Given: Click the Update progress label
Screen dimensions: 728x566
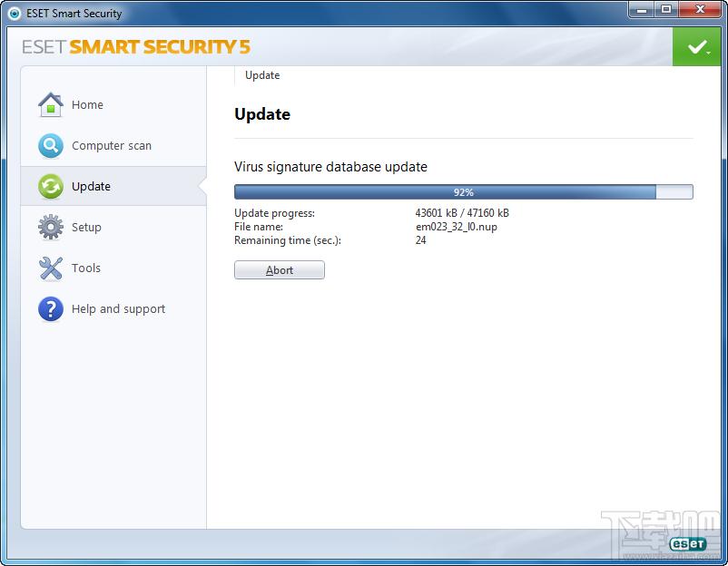Looking at the screenshot, I should (274, 213).
